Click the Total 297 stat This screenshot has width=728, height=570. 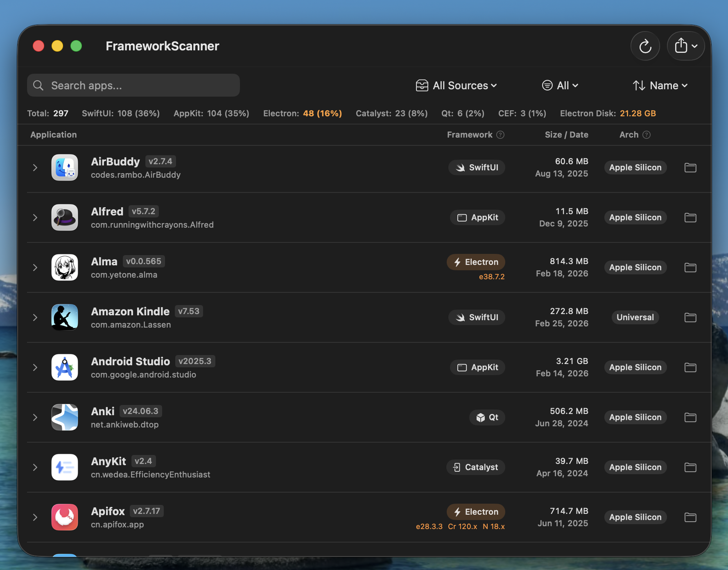[47, 113]
